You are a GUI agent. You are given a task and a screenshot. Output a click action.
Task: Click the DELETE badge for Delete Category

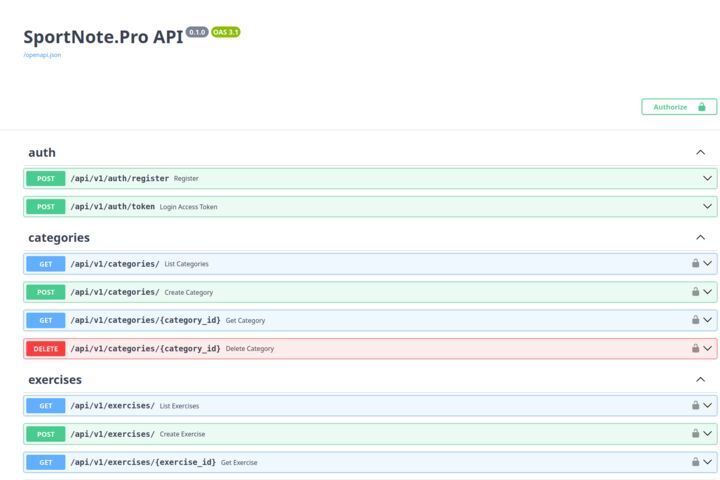pos(45,349)
